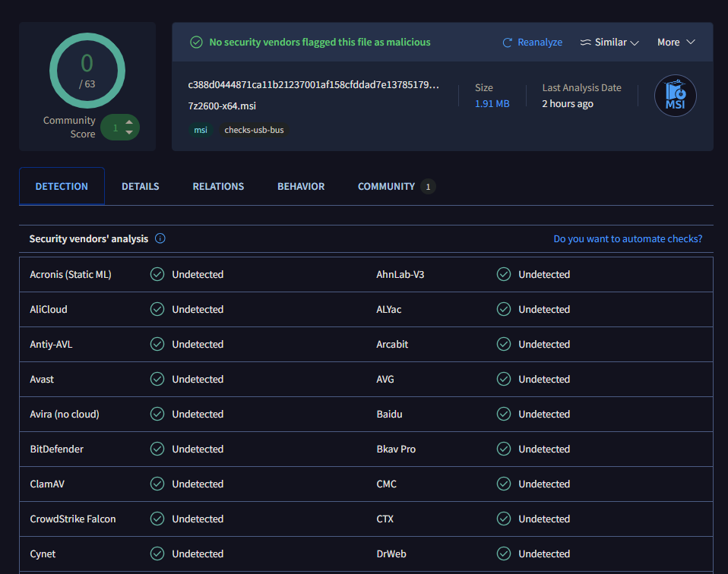
Task: Select the Behavior tab
Action: 301,186
